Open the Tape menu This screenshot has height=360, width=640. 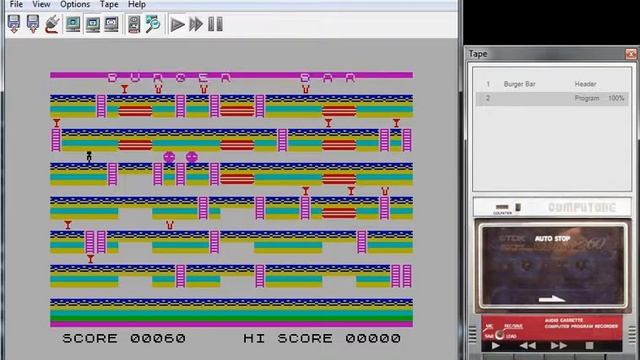point(109,4)
